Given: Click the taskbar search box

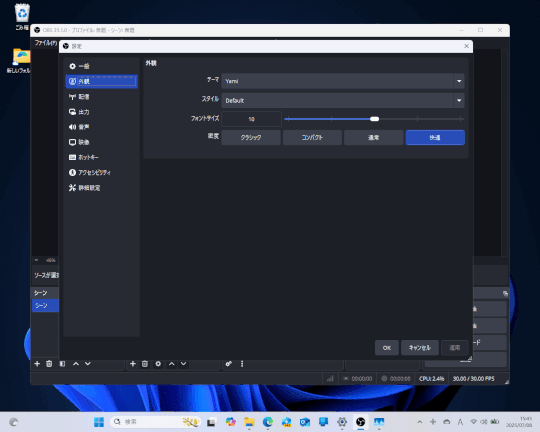Looking at the screenshot, I should pyautogui.click(x=155, y=422).
